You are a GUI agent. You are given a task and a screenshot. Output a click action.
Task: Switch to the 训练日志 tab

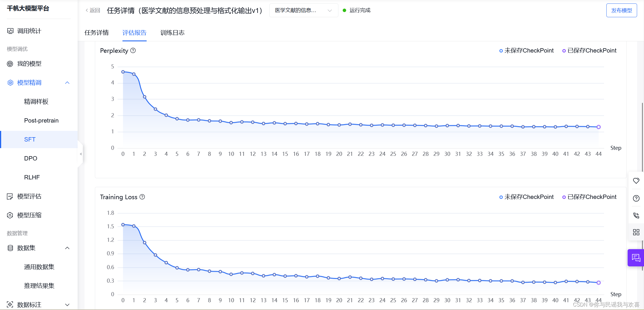point(172,33)
